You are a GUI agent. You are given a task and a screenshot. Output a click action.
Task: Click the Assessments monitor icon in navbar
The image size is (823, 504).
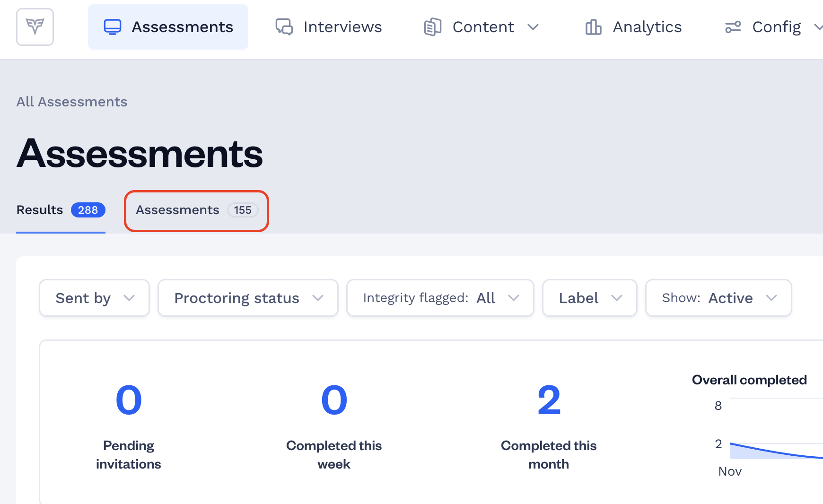coord(113,27)
